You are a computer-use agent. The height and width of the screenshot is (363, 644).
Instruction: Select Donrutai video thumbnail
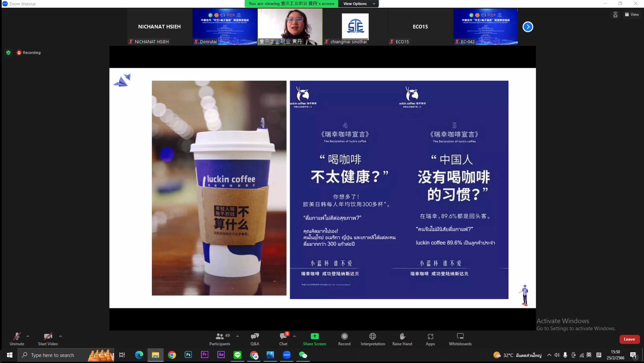click(x=225, y=27)
